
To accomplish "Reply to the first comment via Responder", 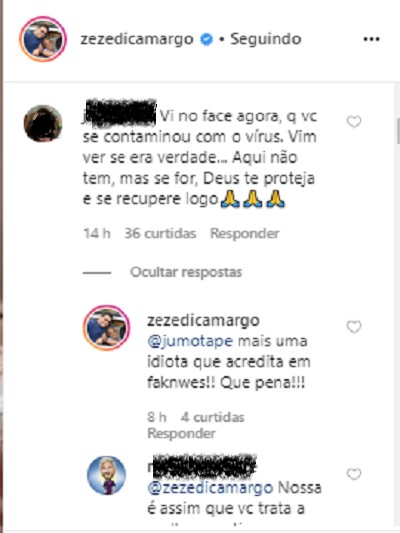I will 245,234.
